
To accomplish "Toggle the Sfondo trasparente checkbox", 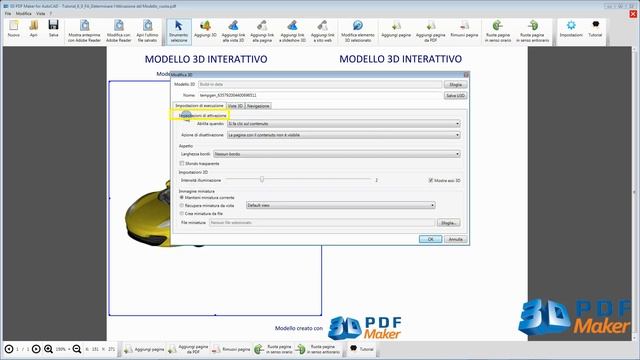I will click(182, 163).
